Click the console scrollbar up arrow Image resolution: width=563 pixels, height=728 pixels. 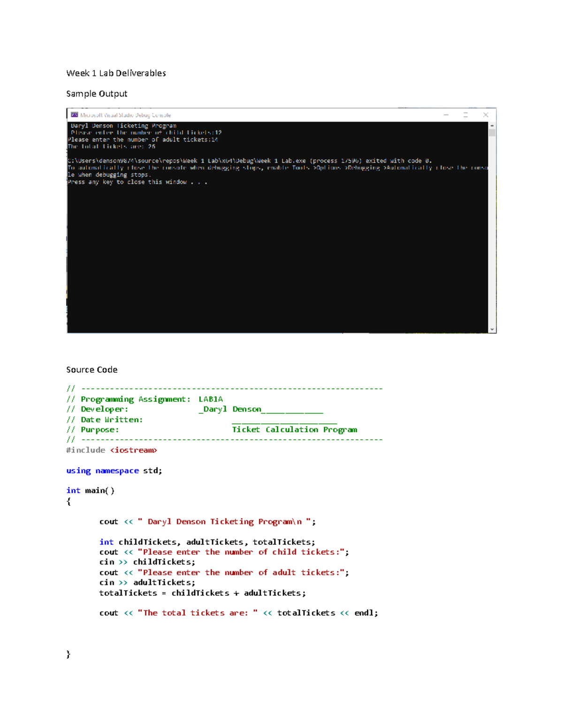pyautogui.click(x=492, y=125)
